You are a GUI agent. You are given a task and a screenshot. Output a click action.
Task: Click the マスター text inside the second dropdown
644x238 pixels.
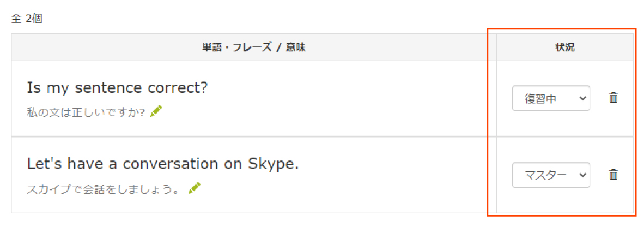click(x=545, y=175)
